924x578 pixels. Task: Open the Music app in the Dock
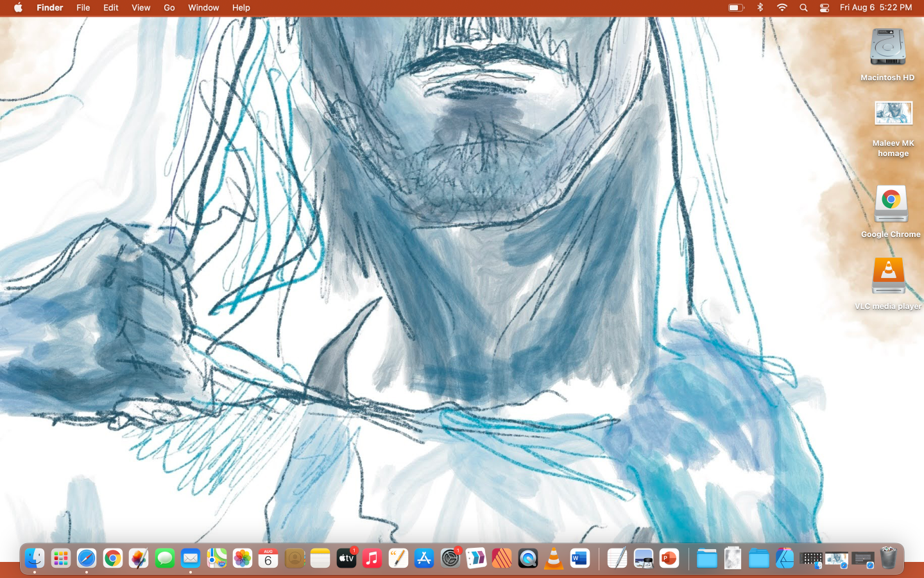tap(372, 558)
